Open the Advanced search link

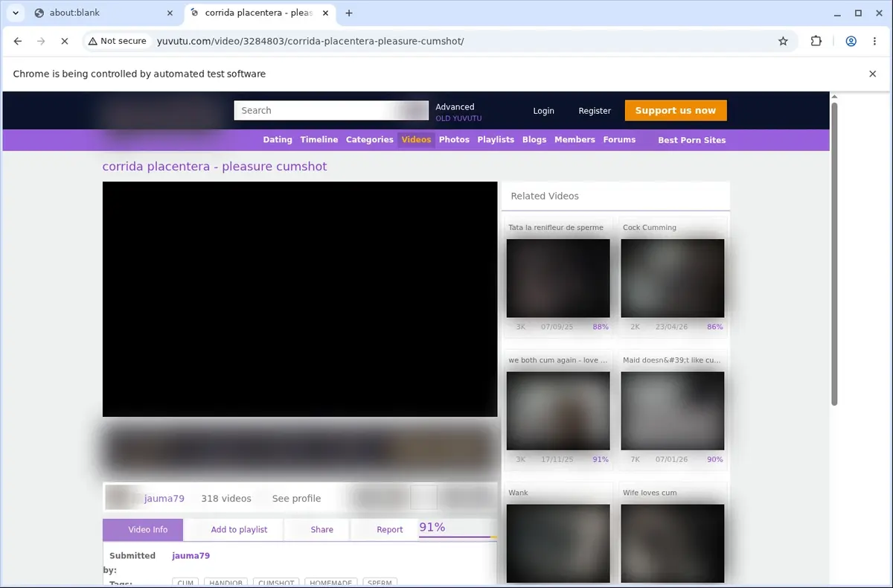point(455,106)
